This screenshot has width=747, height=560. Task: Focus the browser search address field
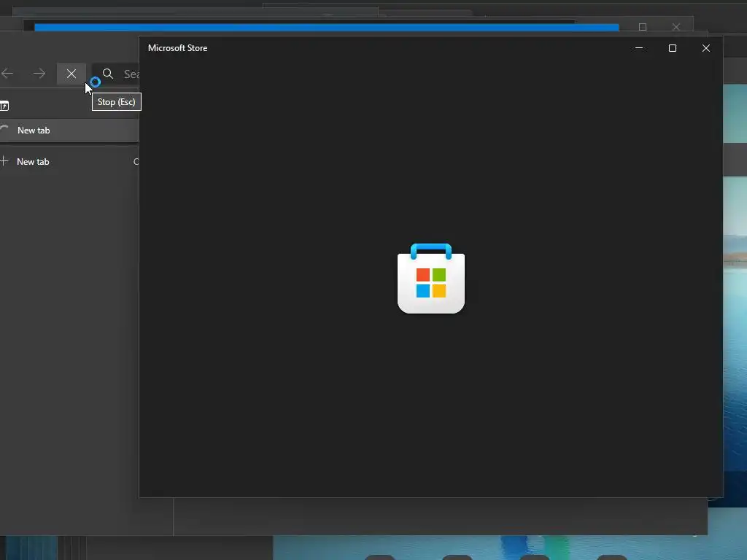(116, 74)
